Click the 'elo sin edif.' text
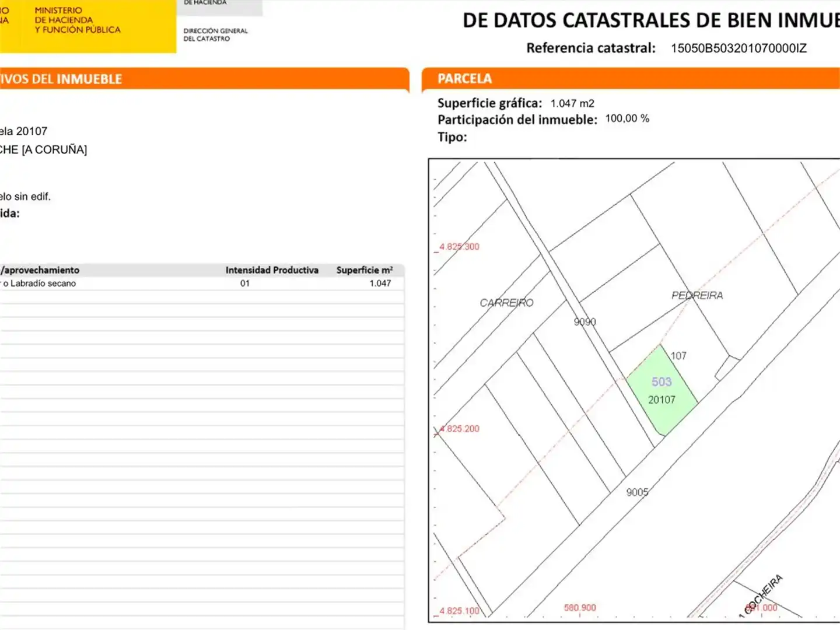 tap(25, 197)
